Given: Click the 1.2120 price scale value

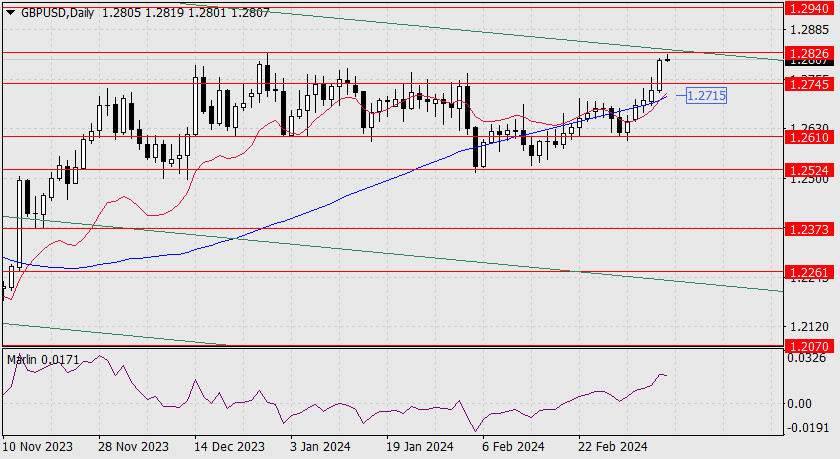Looking at the screenshot, I should coord(809,326).
